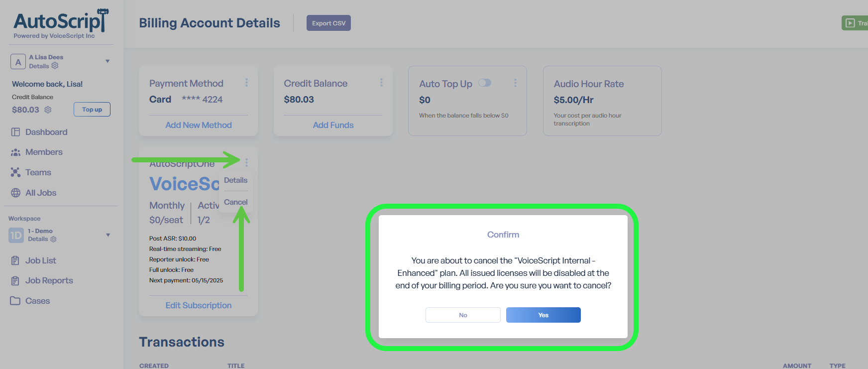The width and height of the screenshot is (868, 369).
Task: Click Real-time streaming: Free text
Action: pyautogui.click(x=185, y=249)
